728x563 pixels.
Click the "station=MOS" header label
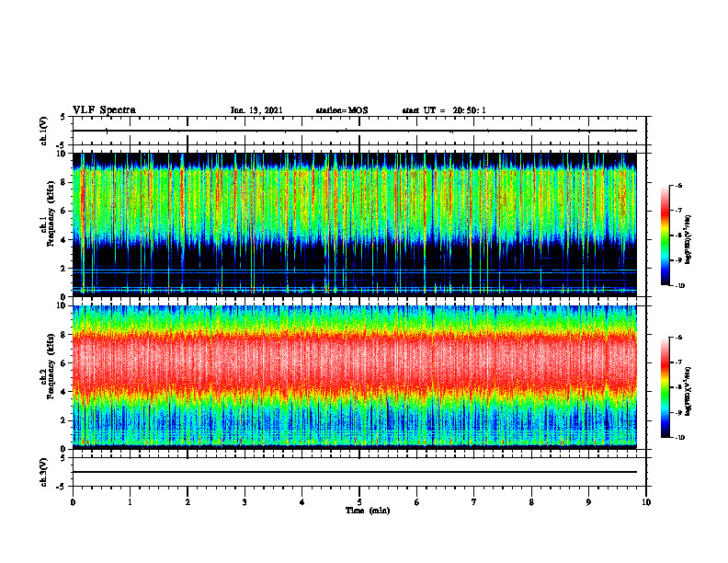click(342, 110)
